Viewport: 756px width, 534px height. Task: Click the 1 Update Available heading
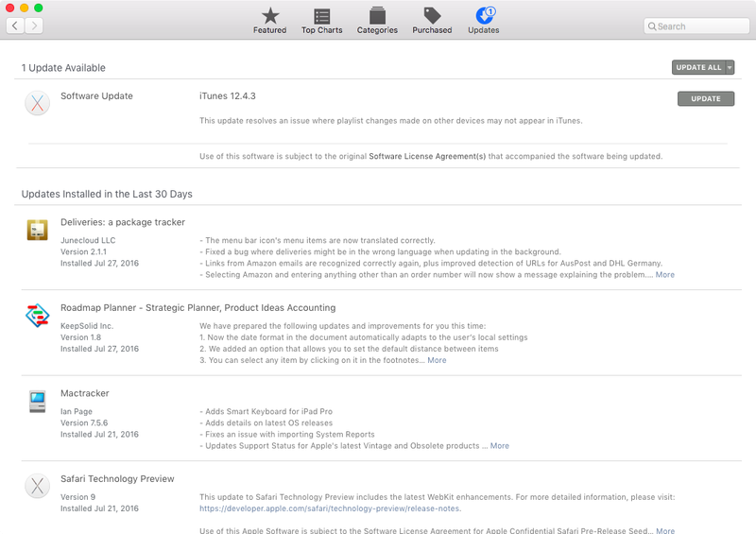[x=63, y=68]
